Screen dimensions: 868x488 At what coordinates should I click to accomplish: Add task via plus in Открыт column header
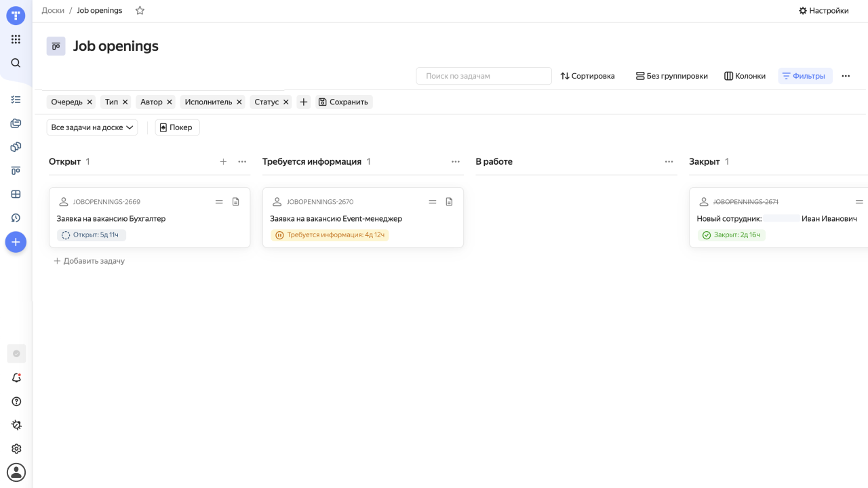[223, 161]
